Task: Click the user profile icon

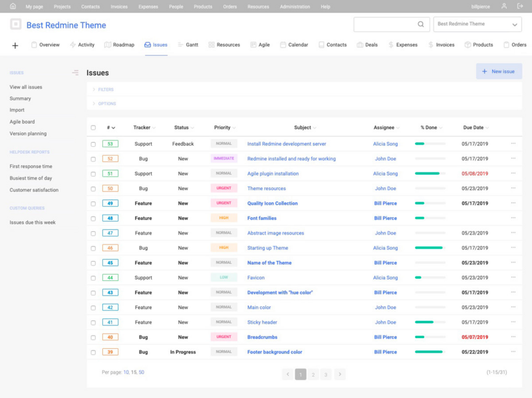Action: point(504,7)
